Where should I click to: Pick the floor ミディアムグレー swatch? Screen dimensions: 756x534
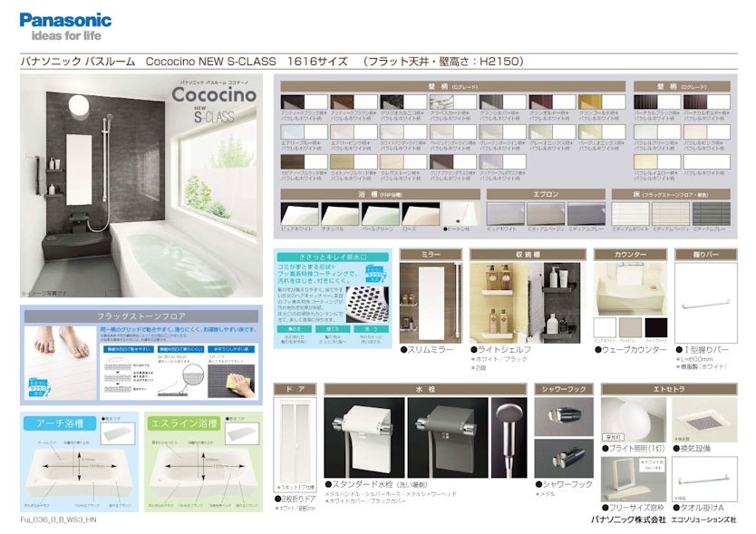(712, 214)
